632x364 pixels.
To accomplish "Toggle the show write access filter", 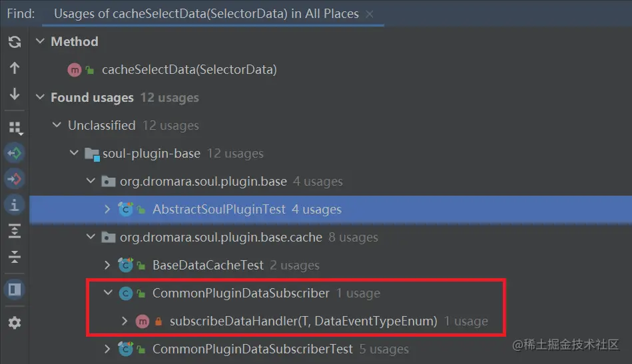I will click(14, 178).
